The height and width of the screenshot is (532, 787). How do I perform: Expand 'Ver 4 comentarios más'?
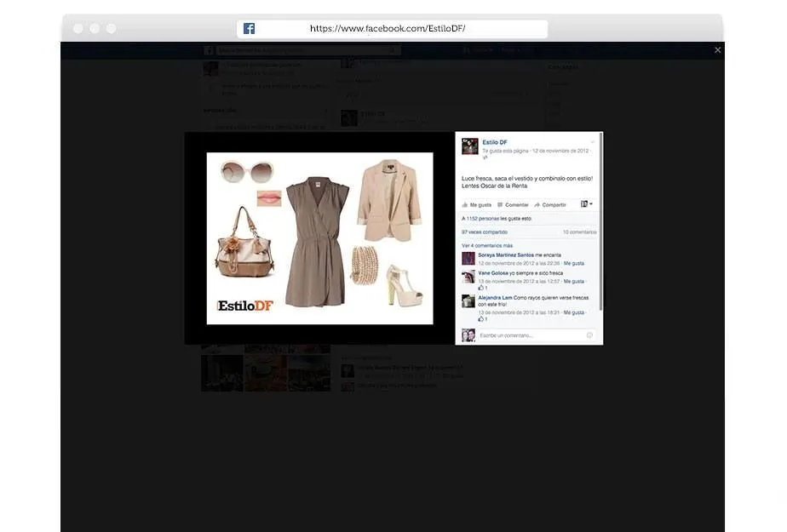[487, 246]
